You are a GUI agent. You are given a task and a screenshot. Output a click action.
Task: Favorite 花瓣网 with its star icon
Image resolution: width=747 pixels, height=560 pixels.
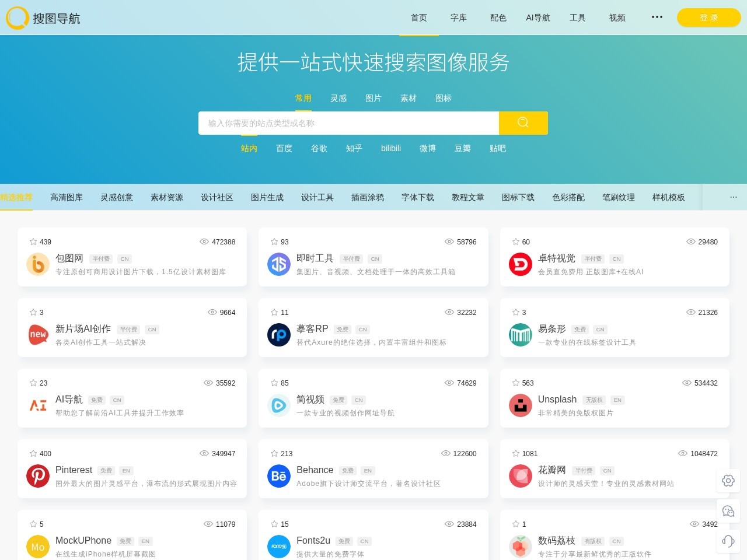click(516, 453)
